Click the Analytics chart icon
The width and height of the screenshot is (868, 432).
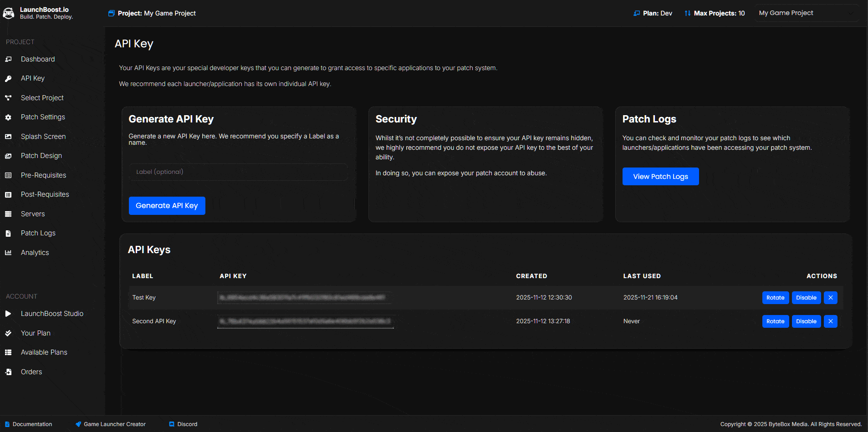(8, 253)
